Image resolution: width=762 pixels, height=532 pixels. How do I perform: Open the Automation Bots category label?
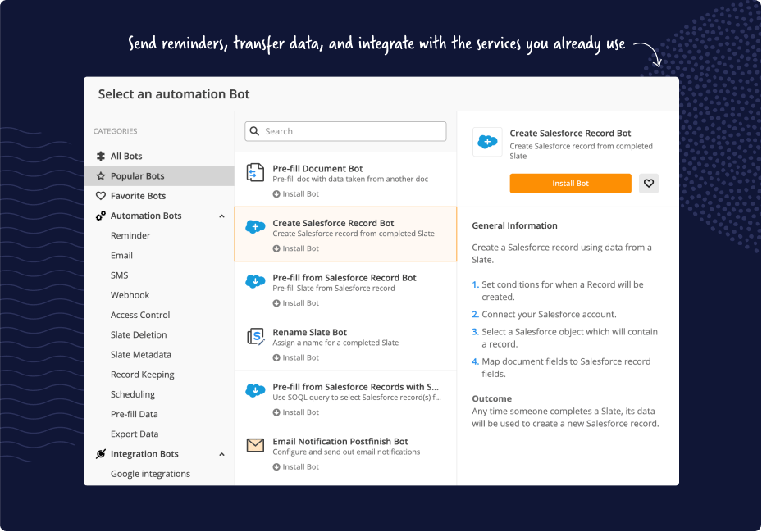[x=146, y=216]
